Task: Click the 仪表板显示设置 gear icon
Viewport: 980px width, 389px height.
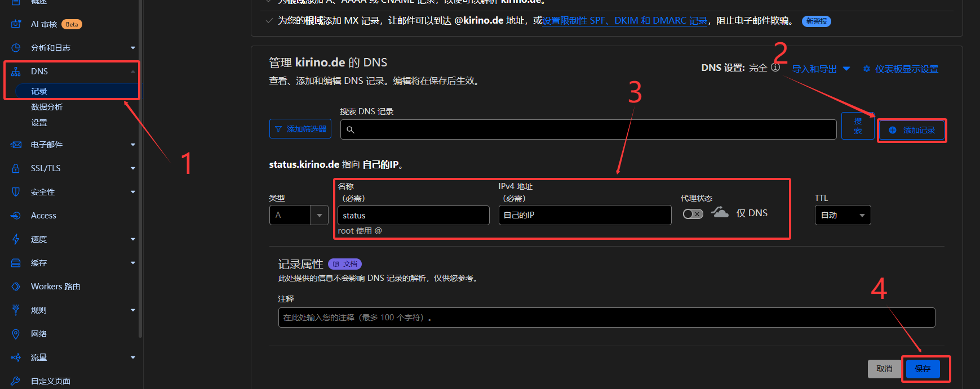Action: pos(866,69)
